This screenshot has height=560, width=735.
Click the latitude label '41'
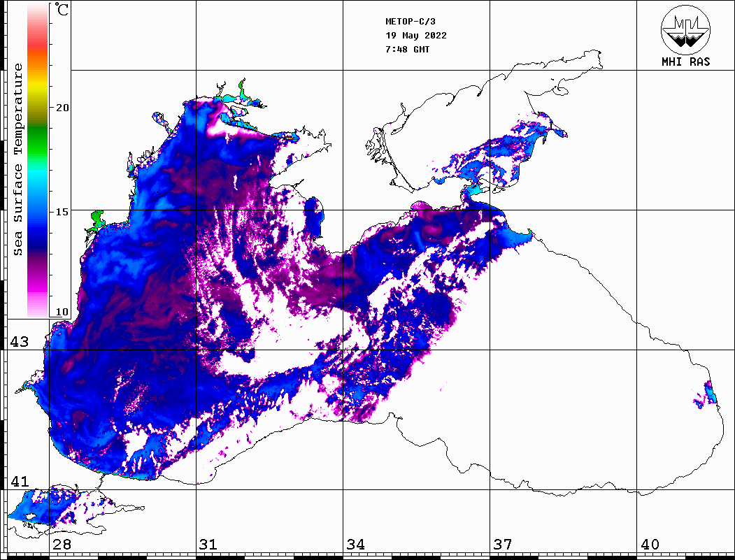[x=19, y=482]
